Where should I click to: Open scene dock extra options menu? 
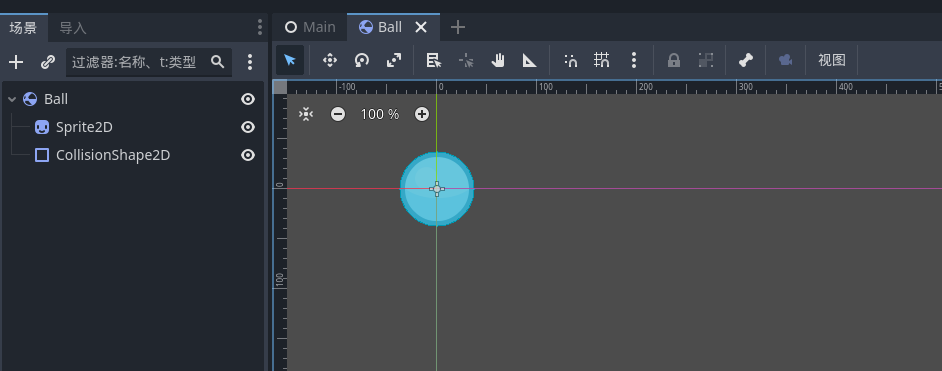250,62
